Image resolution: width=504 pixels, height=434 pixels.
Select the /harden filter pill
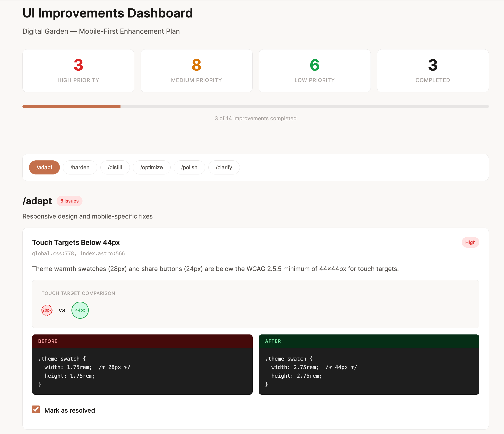coord(80,167)
